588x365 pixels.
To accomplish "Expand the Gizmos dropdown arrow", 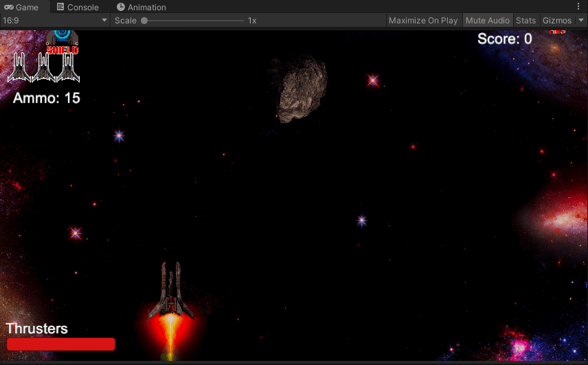I will coord(581,20).
